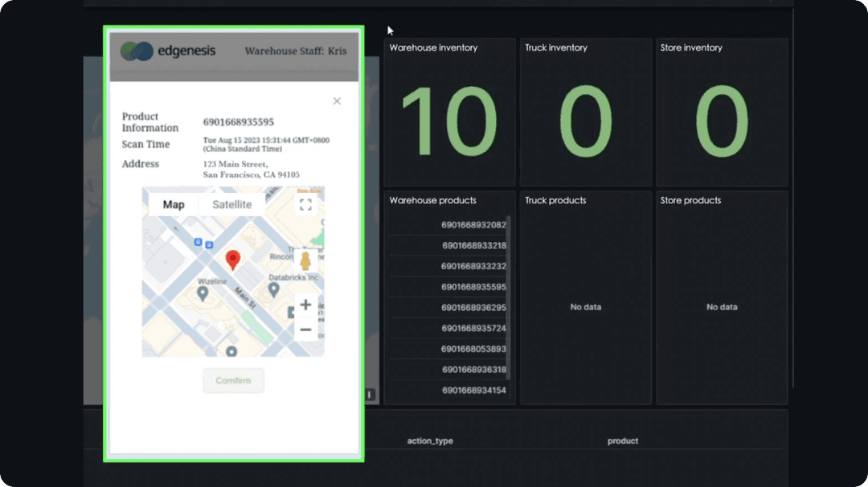Zoom out on the map

[305, 329]
